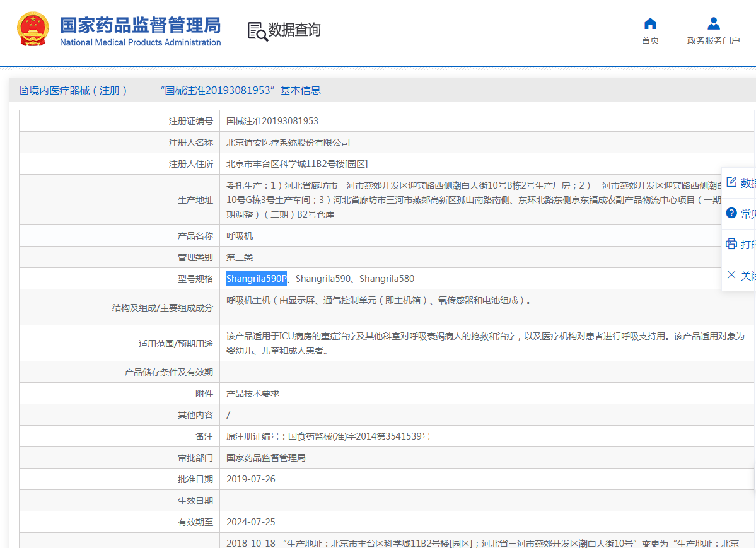This screenshot has height=548, width=756.
Task: Click the home icon 首页
Action: pos(650,23)
